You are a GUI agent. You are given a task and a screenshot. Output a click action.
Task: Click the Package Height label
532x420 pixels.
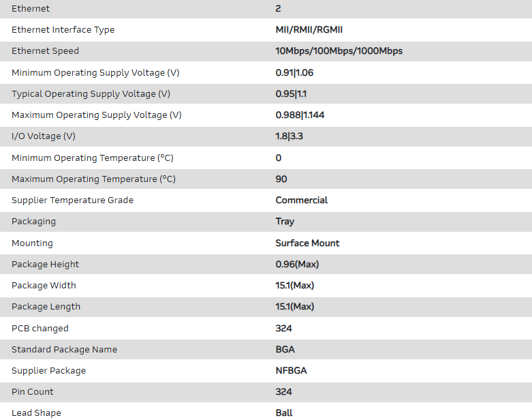(45, 265)
